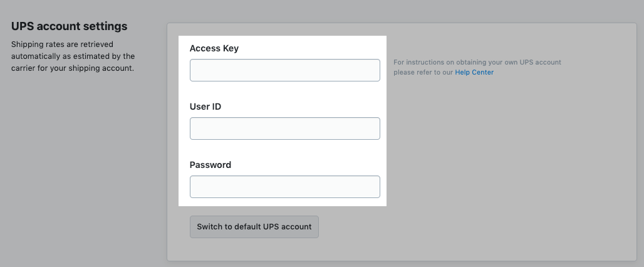Click the Access Key input field
The height and width of the screenshot is (267, 644).
[284, 70]
